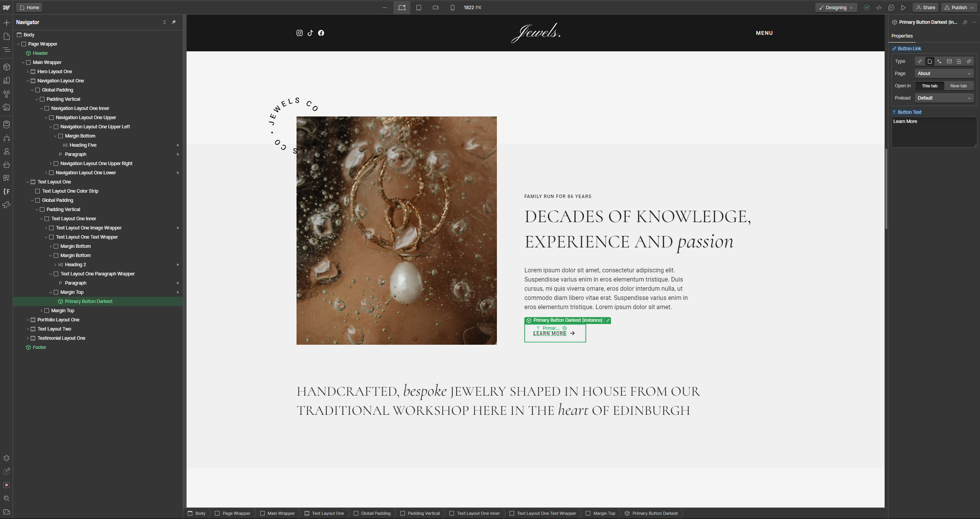980x519 pixels.
Task: Click Text Layout One in breadcrumb bar
Action: pyautogui.click(x=328, y=513)
